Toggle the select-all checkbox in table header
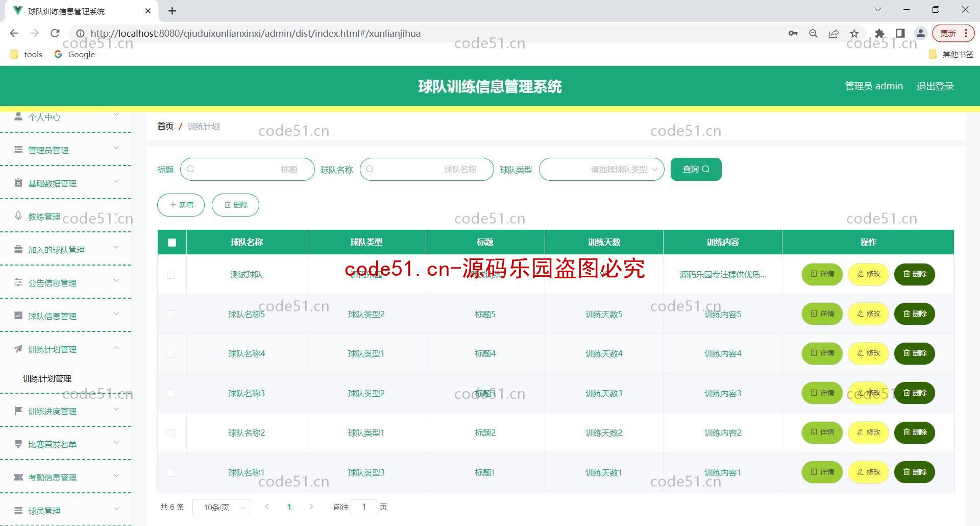This screenshot has width=980, height=526. 172,243
